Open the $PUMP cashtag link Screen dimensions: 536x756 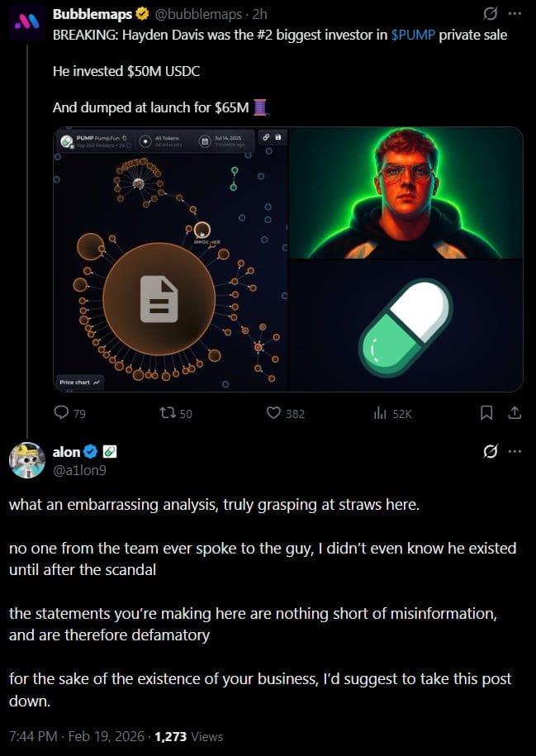pyautogui.click(x=414, y=36)
